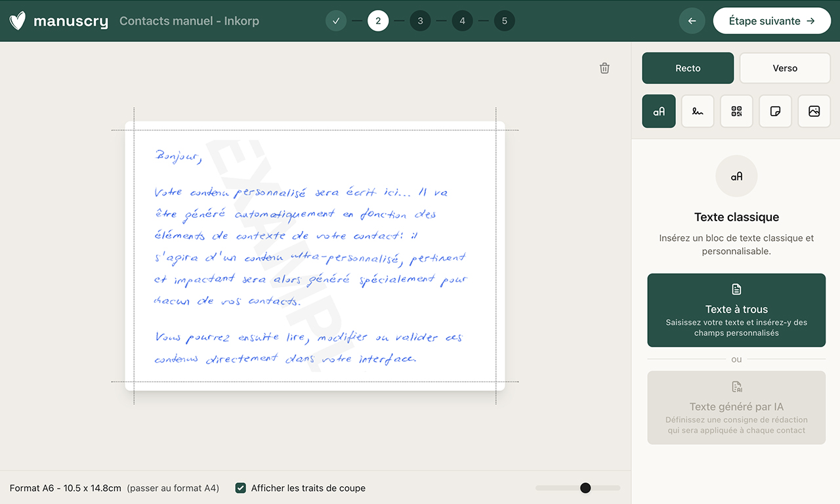Click the manuscry heart logo
The width and height of the screenshot is (840, 504).
(x=18, y=21)
